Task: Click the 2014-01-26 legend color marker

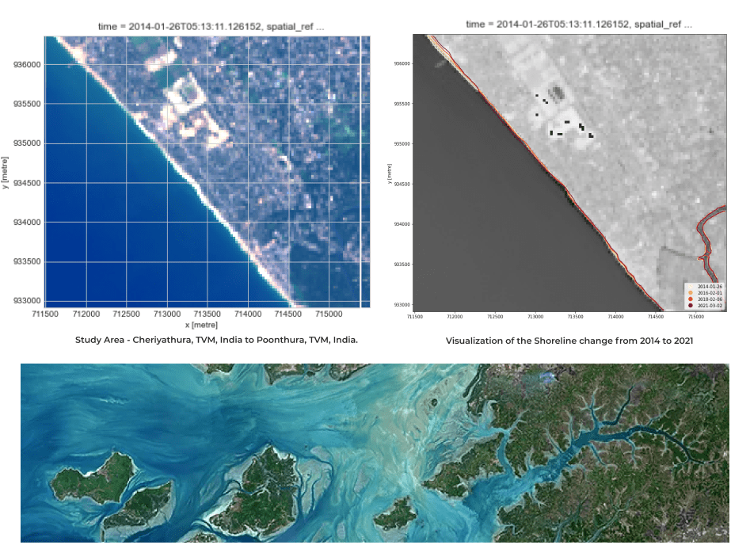Action: pos(691,286)
